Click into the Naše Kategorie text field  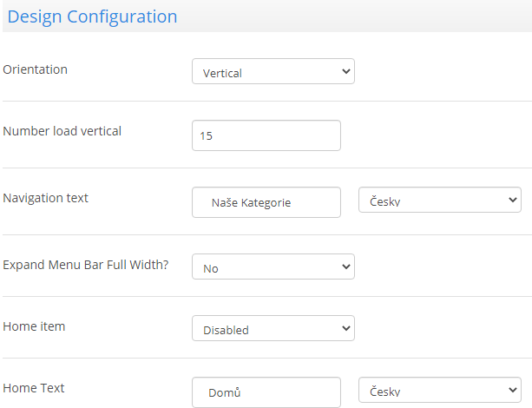click(x=266, y=202)
